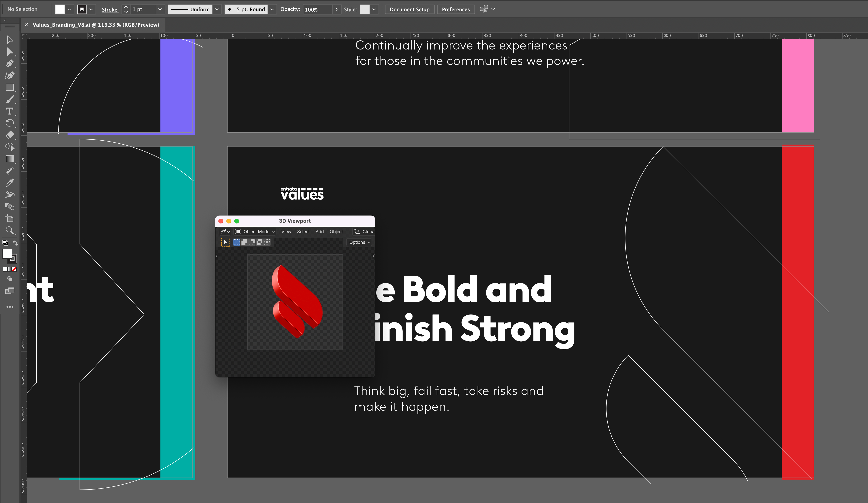The image size is (868, 503).
Task: Enable Intersect selection mode in 3D Viewport
Action: tap(267, 242)
